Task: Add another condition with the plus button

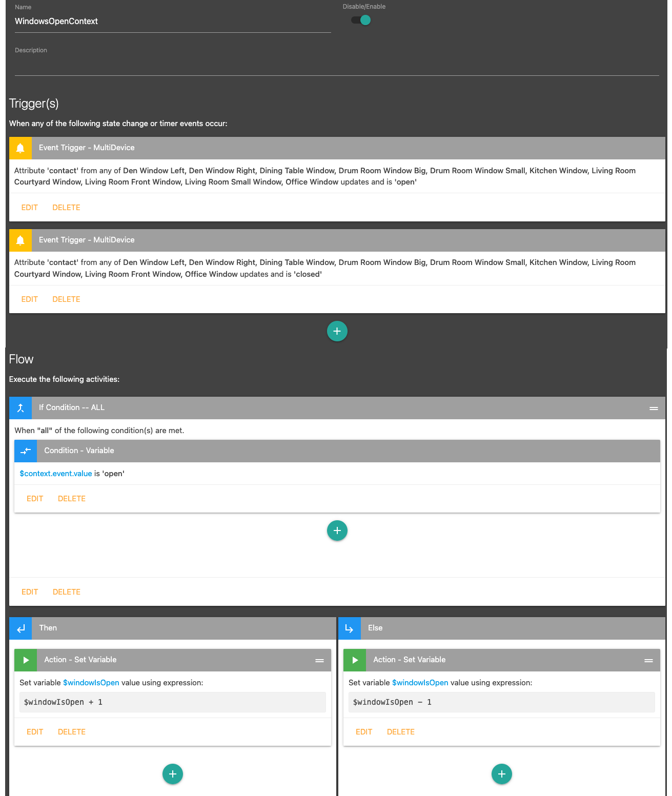Action: (x=337, y=530)
